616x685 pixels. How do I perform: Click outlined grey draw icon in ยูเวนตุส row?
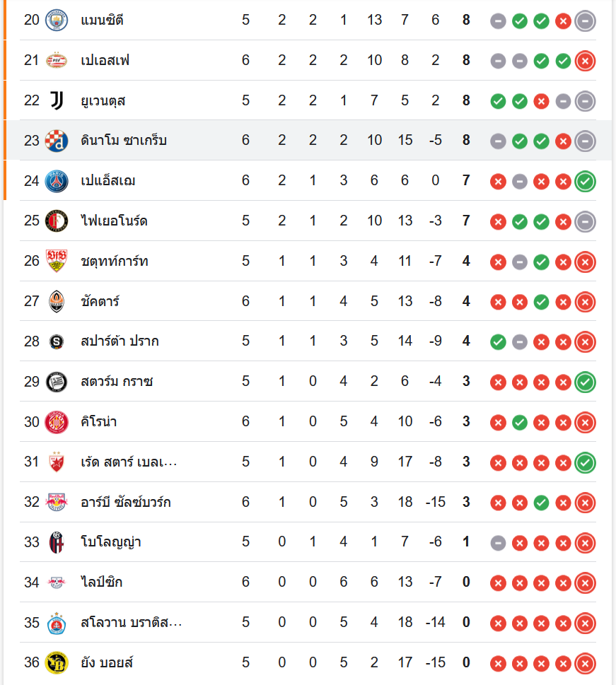(585, 100)
